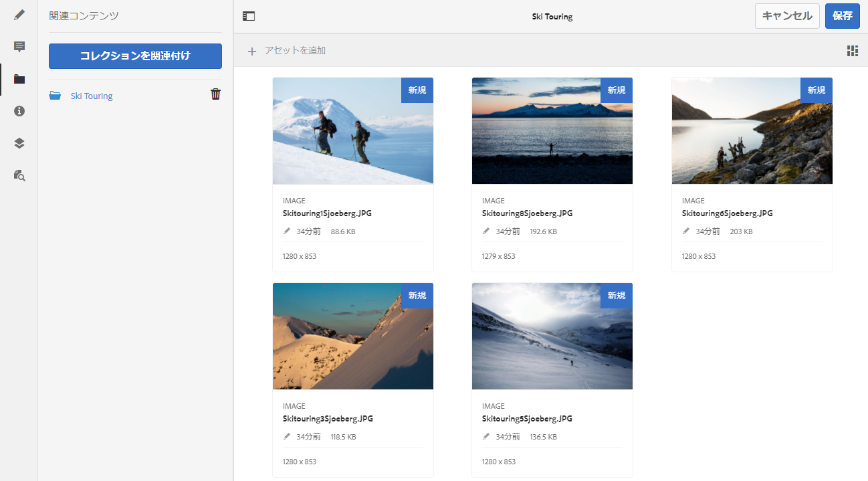Select the Skitouring8Sjoeberg.JPG sunset lake thumbnail
Viewport: 868px width, 481px height.
552,131
